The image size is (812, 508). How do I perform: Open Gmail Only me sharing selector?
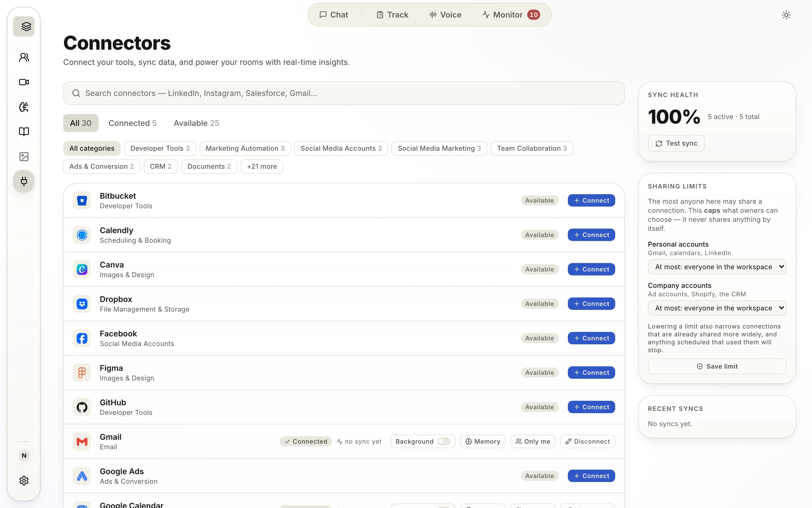(533, 441)
